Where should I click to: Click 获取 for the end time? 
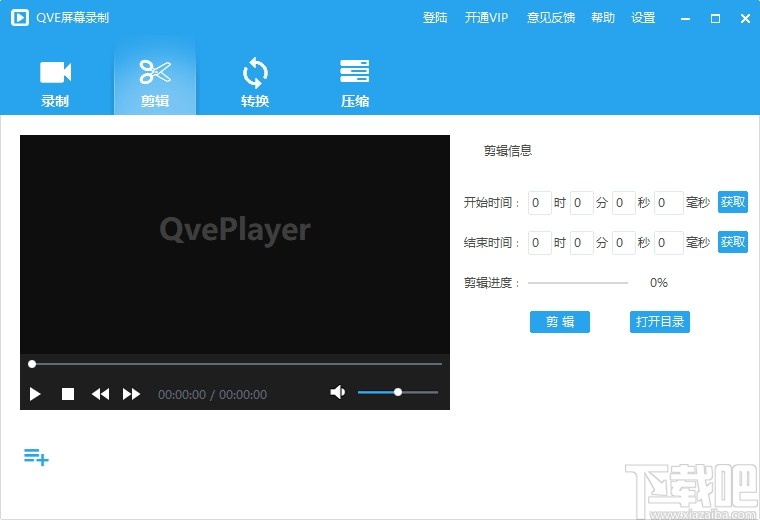[732, 242]
